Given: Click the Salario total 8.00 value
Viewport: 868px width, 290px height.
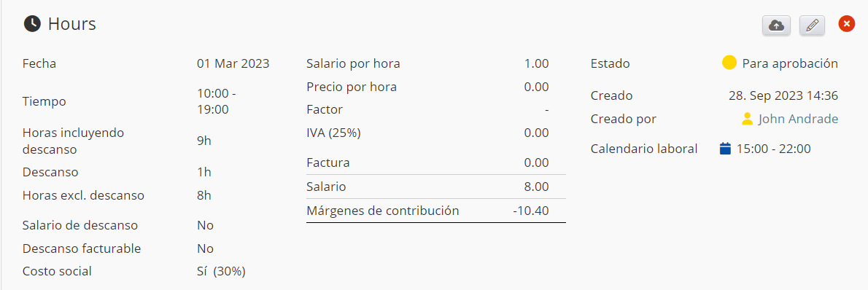Looking at the screenshot, I should tap(536, 187).
